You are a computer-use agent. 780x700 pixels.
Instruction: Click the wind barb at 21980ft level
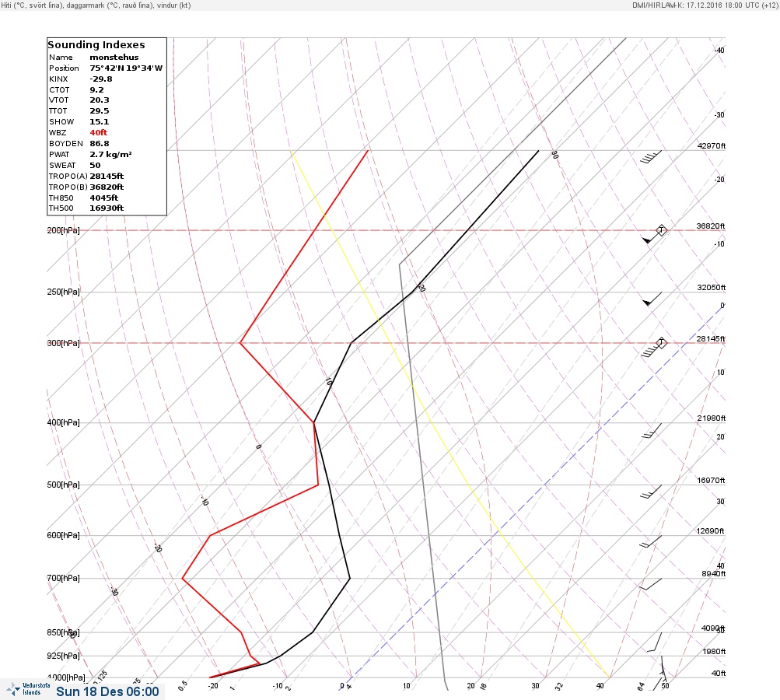coord(652,430)
